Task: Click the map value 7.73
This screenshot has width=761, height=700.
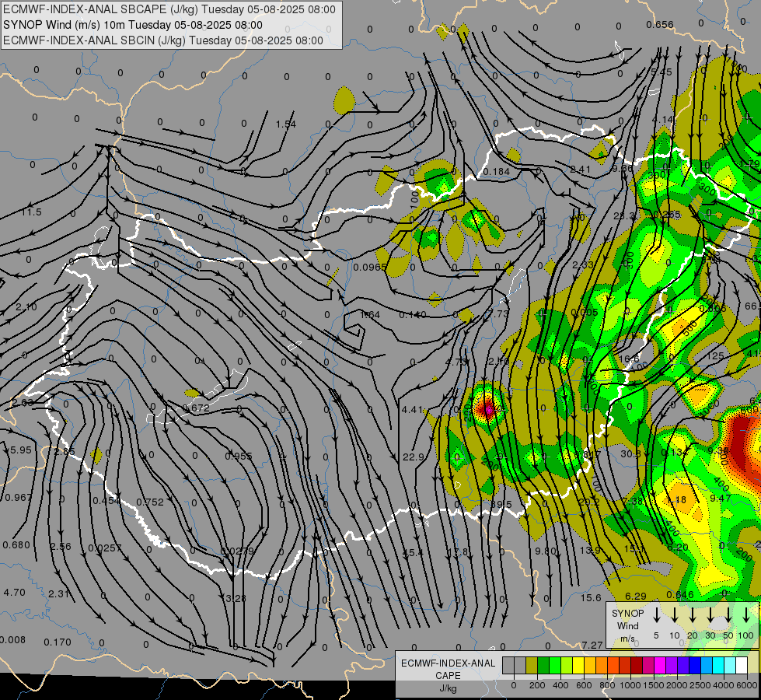Action: (x=498, y=313)
